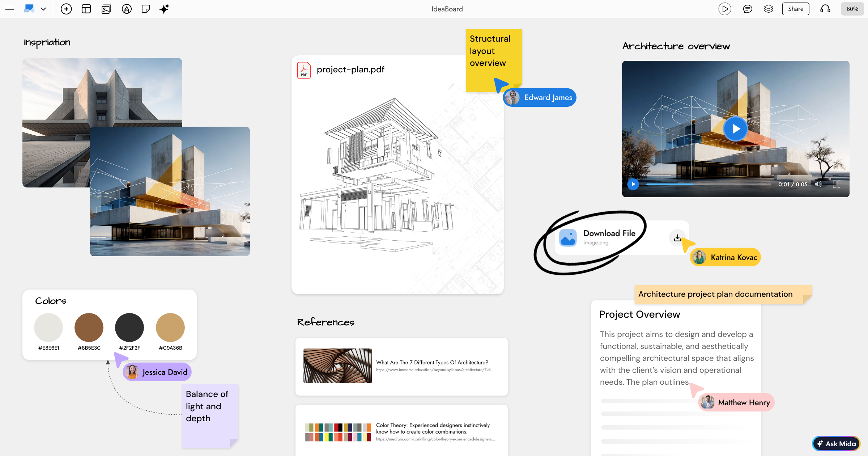868x456 pixels.
Task: Open the 7 Different Types Of Architecture link
Action: tap(432, 362)
